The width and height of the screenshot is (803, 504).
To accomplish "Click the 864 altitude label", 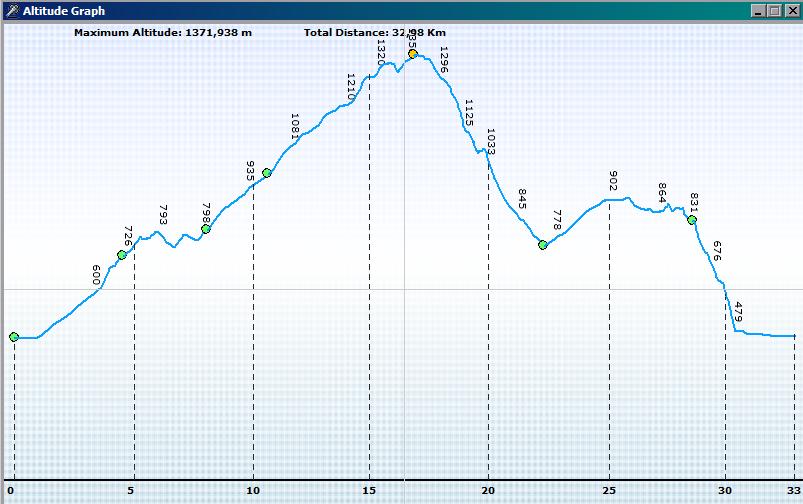I will [662, 193].
